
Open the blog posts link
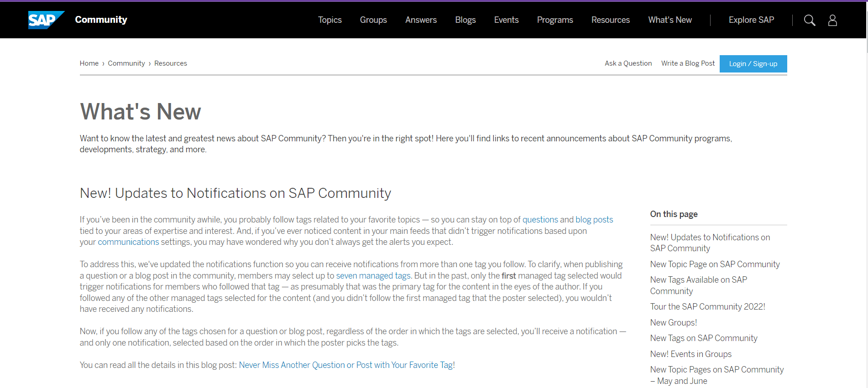tap(594, 220)
